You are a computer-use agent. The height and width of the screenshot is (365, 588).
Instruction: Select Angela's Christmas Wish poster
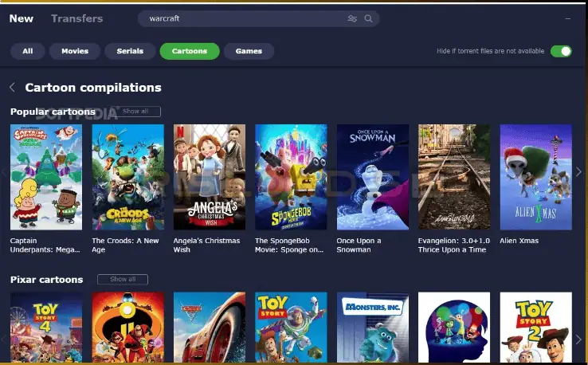coord(210,177)
